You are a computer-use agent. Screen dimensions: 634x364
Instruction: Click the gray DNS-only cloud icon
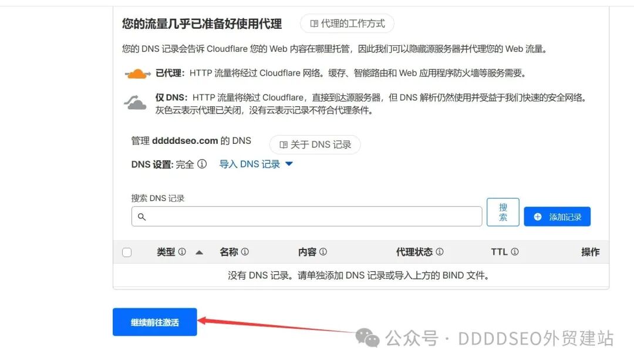pos(135,102)
